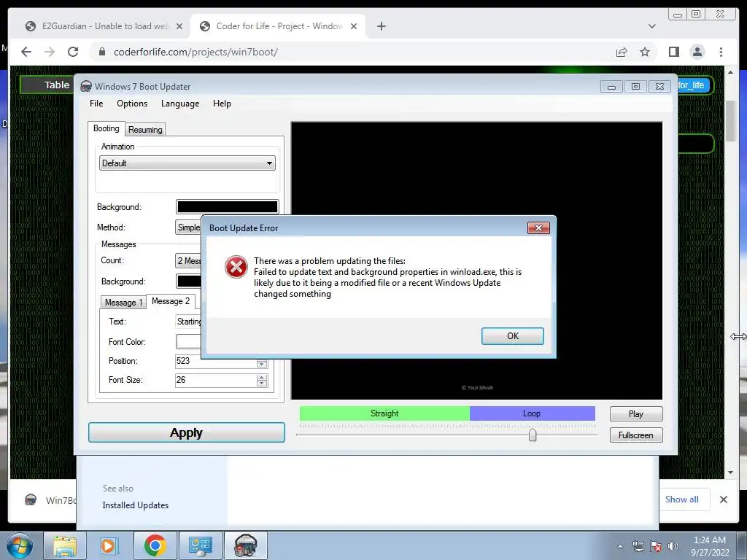Pick the black Background color swatch
The width and height of the screenshot is (747, 560).
click(228, 206)
